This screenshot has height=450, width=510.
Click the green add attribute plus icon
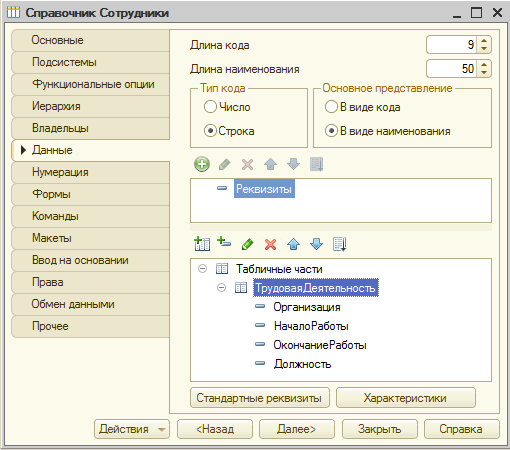(x=202, y=164)
